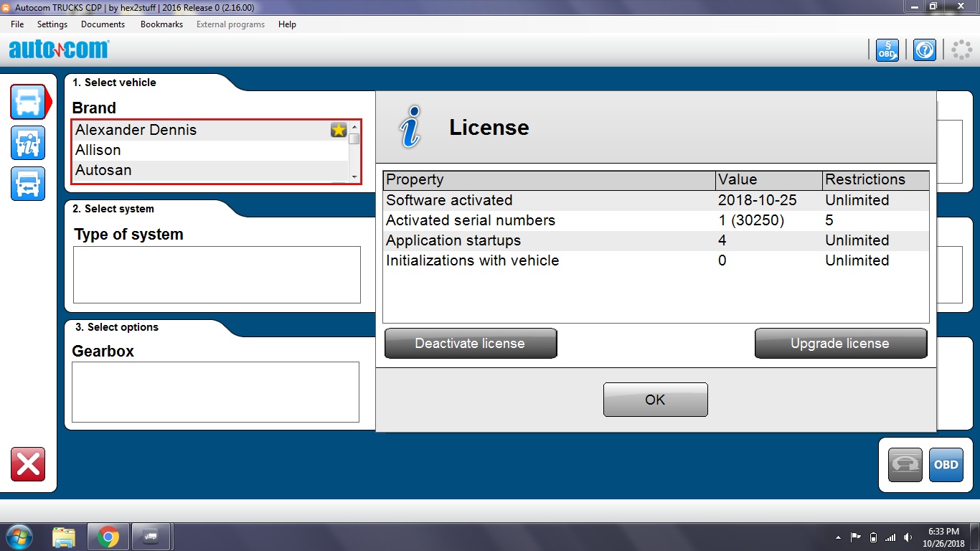Click the brand list scroll-up arrow
980x551 pixels.
[354, 126]
